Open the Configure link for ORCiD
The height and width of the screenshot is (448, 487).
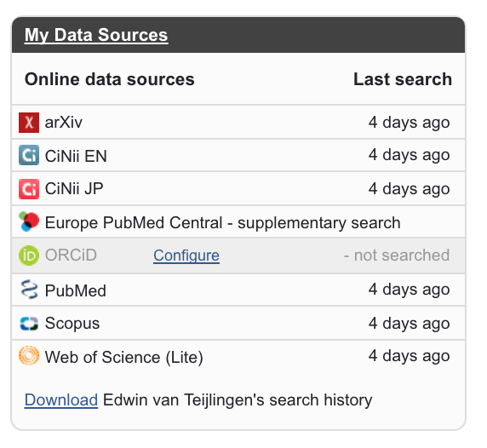[x=186, y=256]
